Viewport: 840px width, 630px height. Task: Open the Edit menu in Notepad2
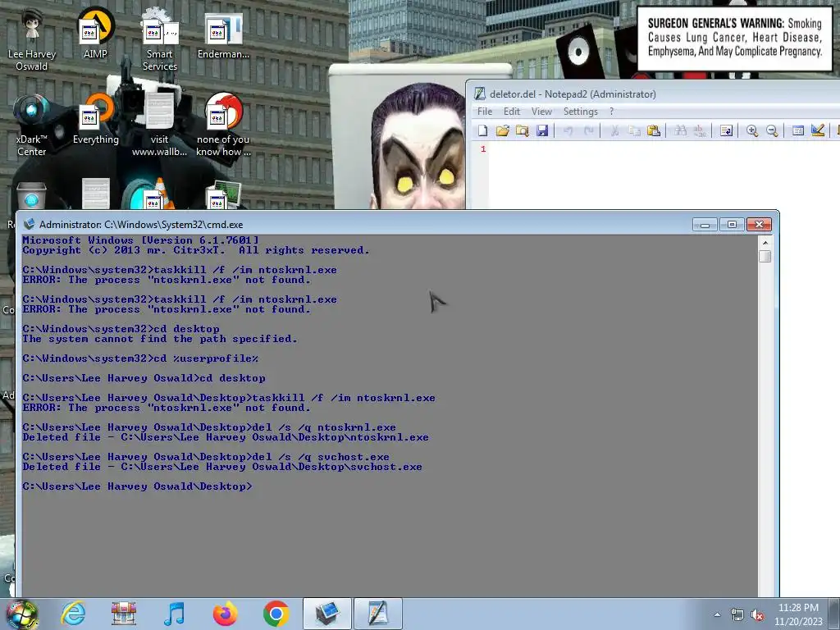[x=512, y=112]
